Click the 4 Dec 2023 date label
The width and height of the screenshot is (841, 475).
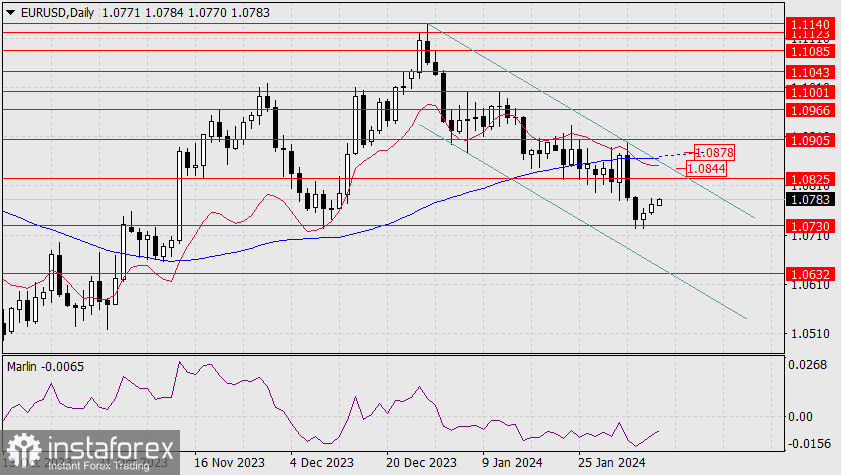tap(322, 462)
